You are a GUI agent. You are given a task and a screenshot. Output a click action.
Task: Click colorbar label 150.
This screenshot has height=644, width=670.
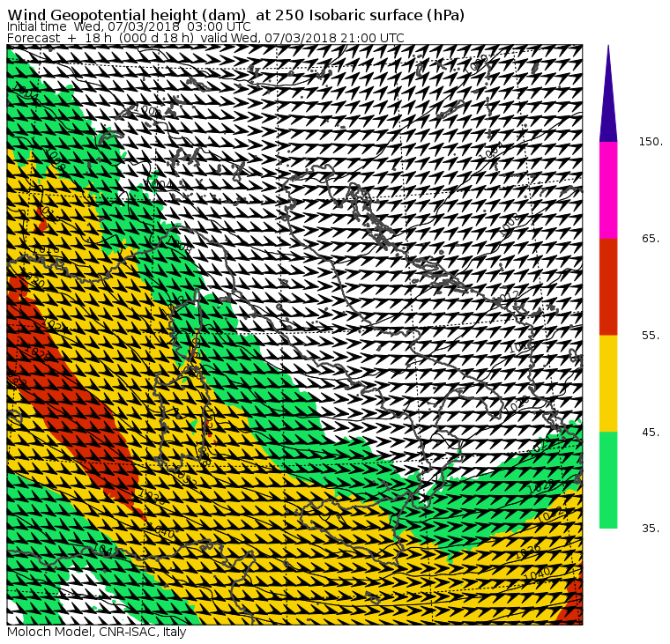[651, 142]
